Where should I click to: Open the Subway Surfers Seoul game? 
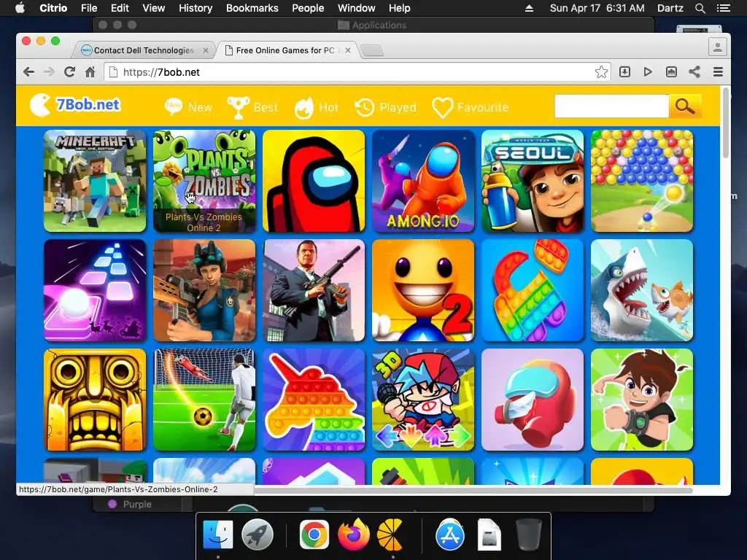[533, 181]
